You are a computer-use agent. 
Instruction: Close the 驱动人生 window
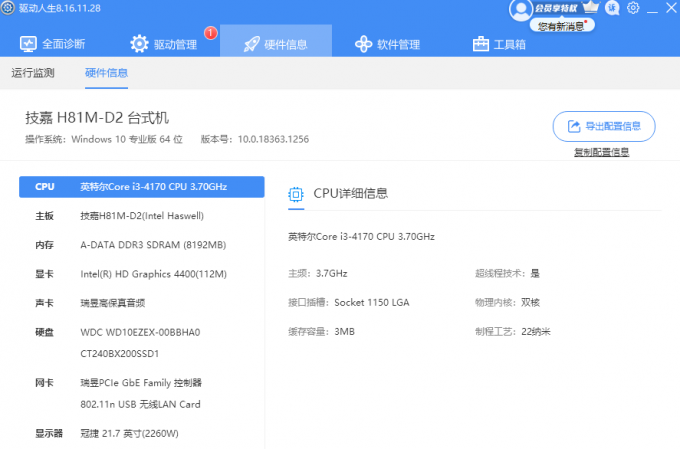pyautogui.click(x=671, y=8)
